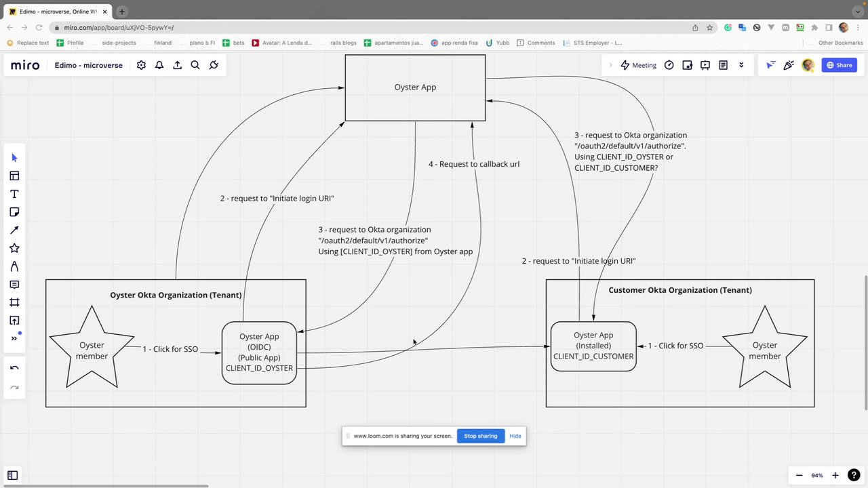
Task: Click the blue Share button
Action: [839, 65]
